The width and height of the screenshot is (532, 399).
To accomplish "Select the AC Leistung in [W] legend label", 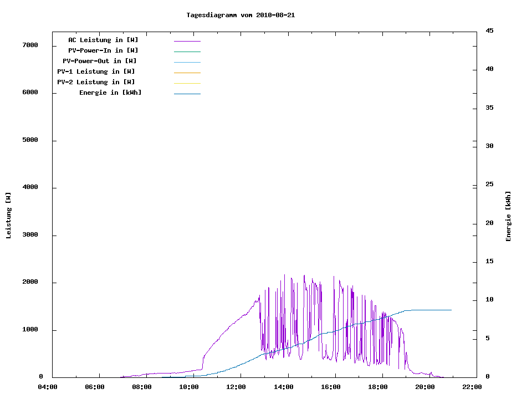I will pyautogui.click(x=103, y=40).
